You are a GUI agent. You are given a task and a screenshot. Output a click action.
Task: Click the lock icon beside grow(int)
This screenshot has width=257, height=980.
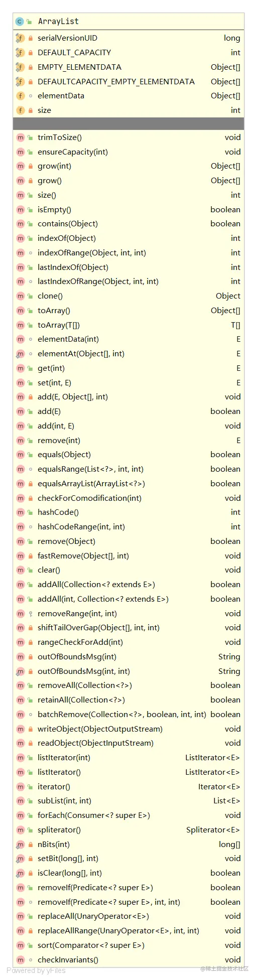coord(31,166)
